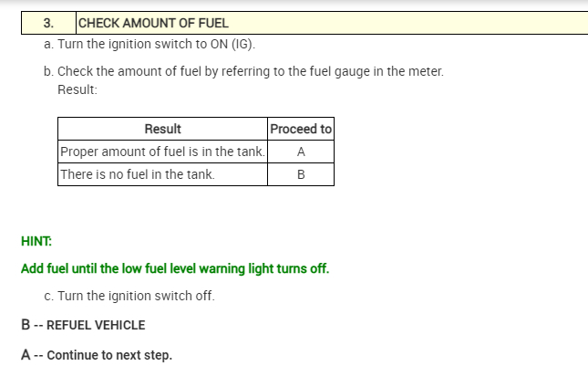
Task: Click the 'Proceed to' table column header
Action: 301,129
